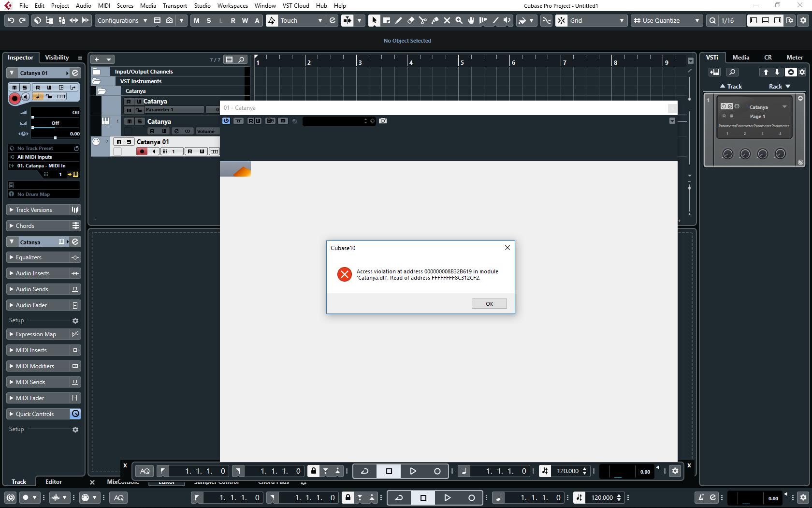Click Add Track Instrument icon in VSTi panel
The image size is (812, 508).
[x=714, y=72]
